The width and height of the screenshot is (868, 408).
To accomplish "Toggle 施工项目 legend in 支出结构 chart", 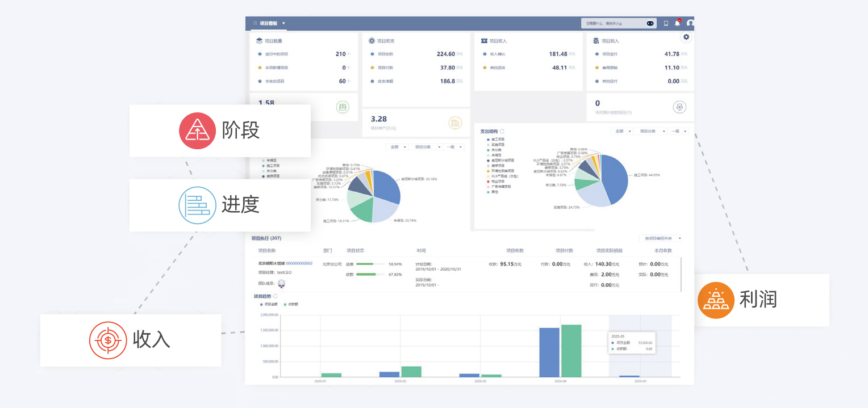I will click(495, 139).
